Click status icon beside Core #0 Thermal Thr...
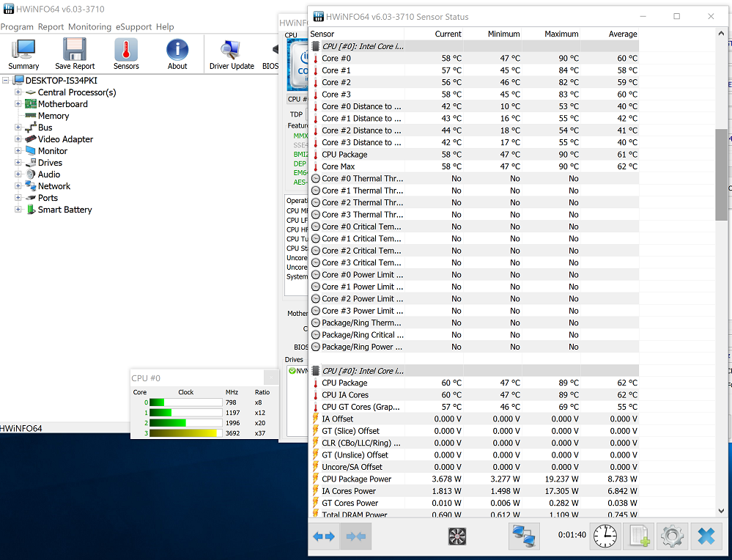Viewport: 732px width, 560px height. coord(316,178)
